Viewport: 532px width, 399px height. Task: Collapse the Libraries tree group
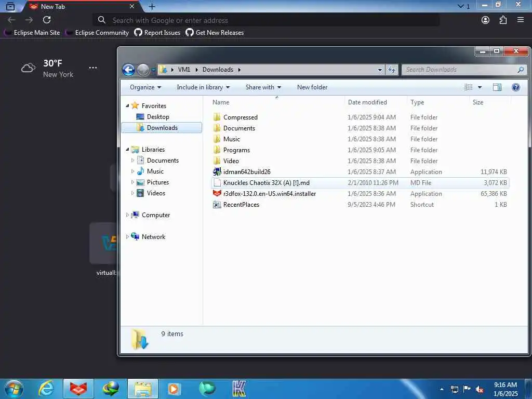point(127,150)
